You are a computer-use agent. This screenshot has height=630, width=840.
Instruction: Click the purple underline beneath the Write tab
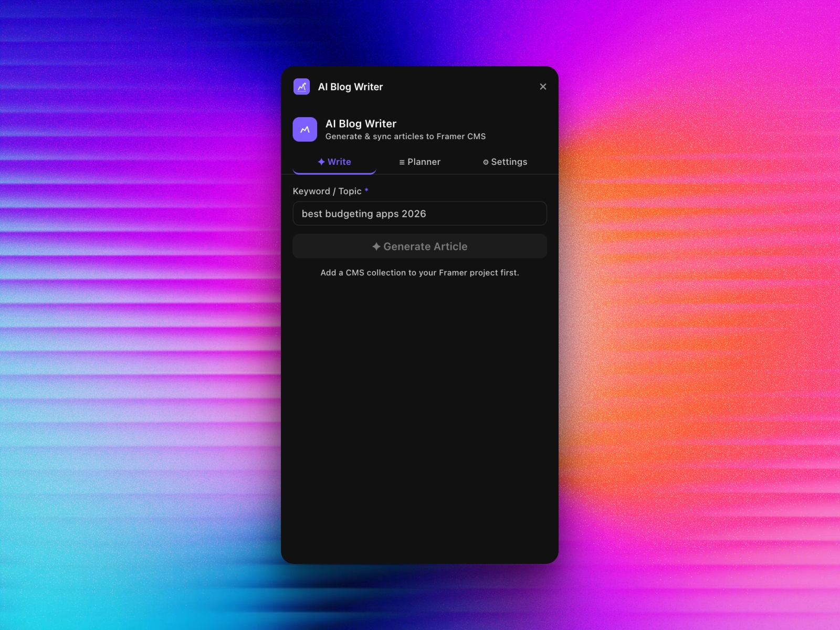pos(334,173)
